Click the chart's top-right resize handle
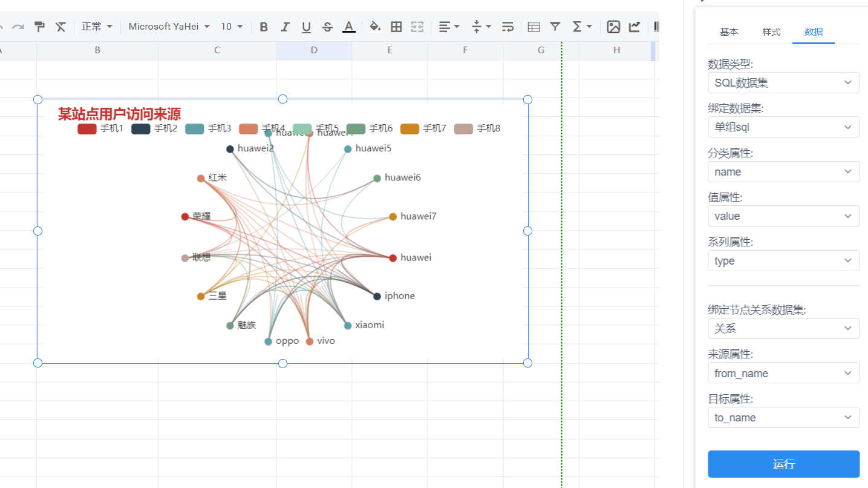The height and width of the screenshot is (488, 868). 527,99
